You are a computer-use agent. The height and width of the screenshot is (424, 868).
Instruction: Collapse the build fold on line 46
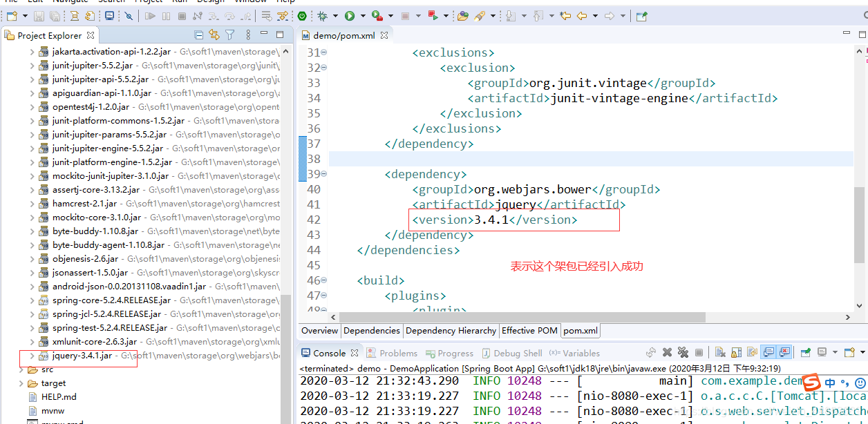coord(324,280)
